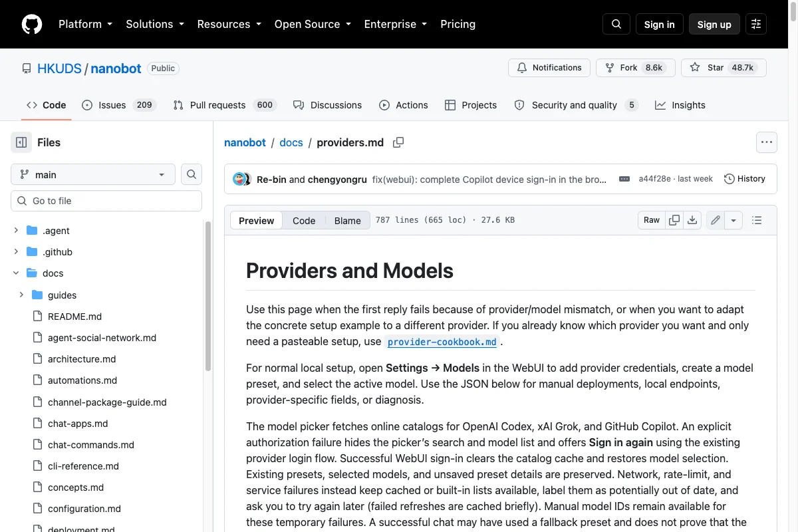
Task: Search files magnifier button in sidebar
Action: 192,174
